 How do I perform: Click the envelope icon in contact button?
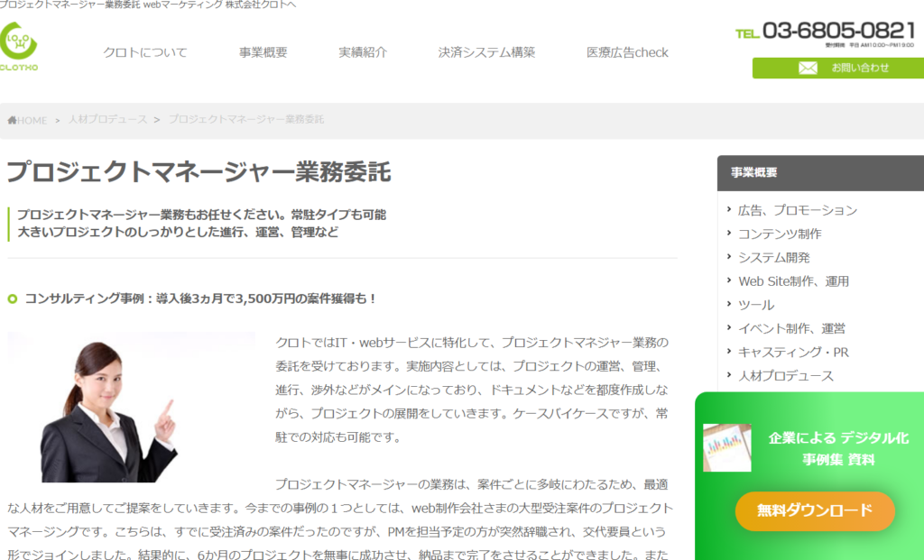tap(808, 68)
